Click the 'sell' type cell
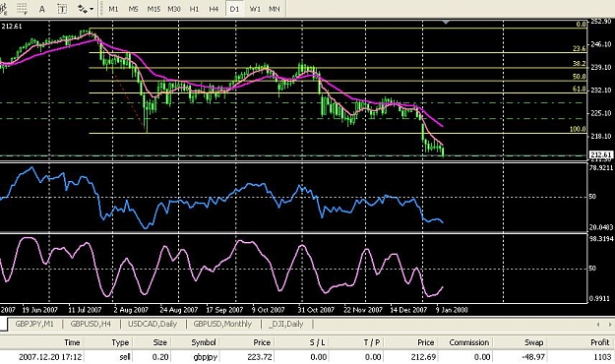The height and width of the screenshot is (364, 615). [x=125, y=357]
